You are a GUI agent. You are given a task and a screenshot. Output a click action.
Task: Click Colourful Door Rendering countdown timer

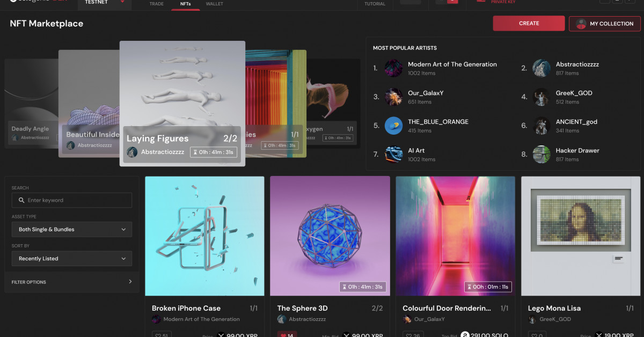pyautogui.click(x=488, y=287)
